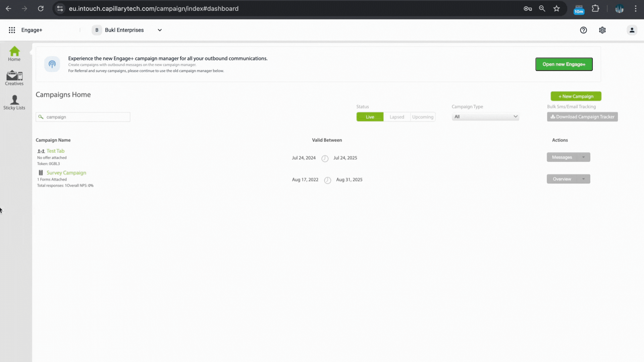Open Sticky Lists sidebar item
This screenshot has width=644, height=362.
pos(14,102)
